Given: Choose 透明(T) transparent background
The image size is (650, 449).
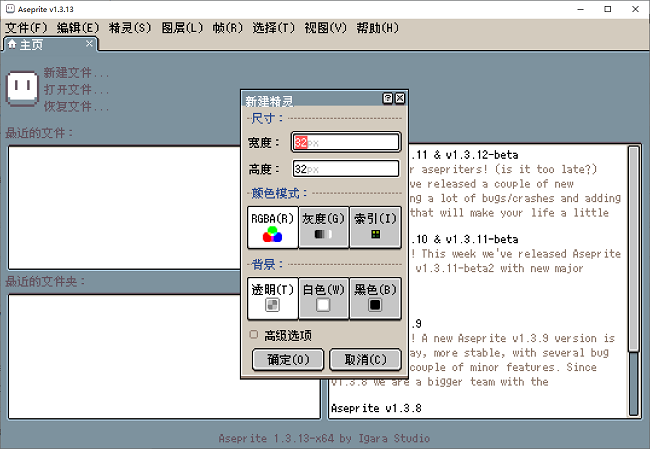Looking at the screenshot, I should 272,298.
